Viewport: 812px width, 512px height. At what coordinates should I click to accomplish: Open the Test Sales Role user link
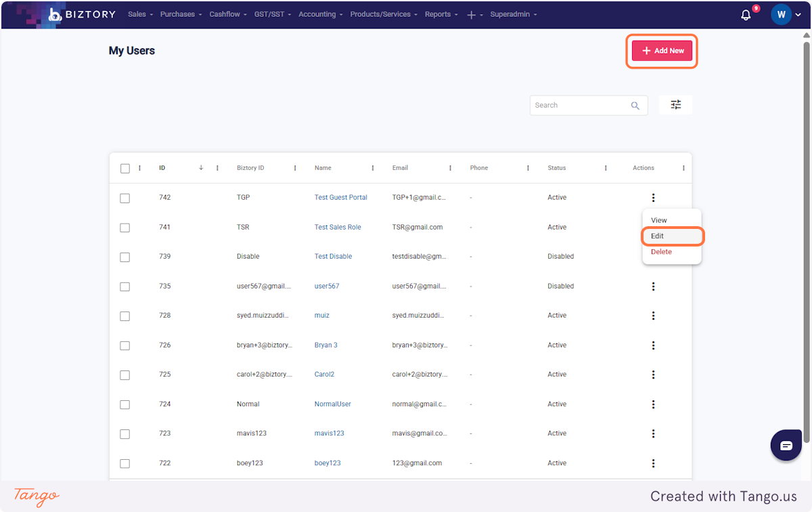338,228
